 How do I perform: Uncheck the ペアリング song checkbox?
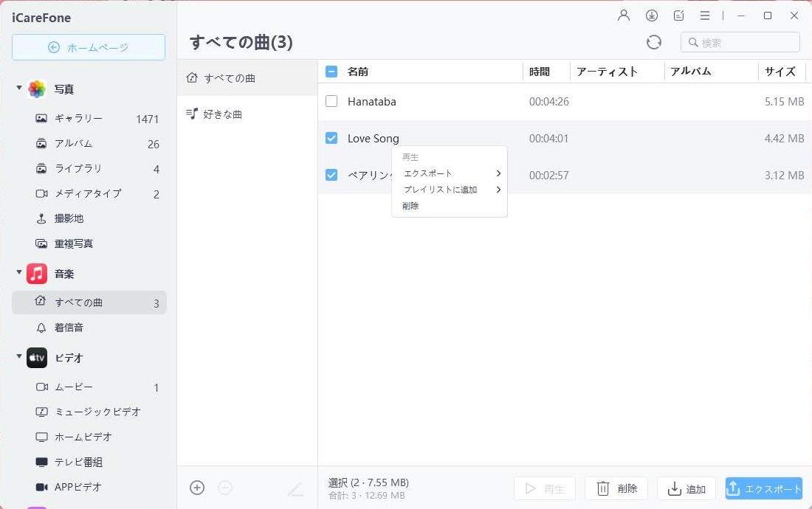pos(331,175)
